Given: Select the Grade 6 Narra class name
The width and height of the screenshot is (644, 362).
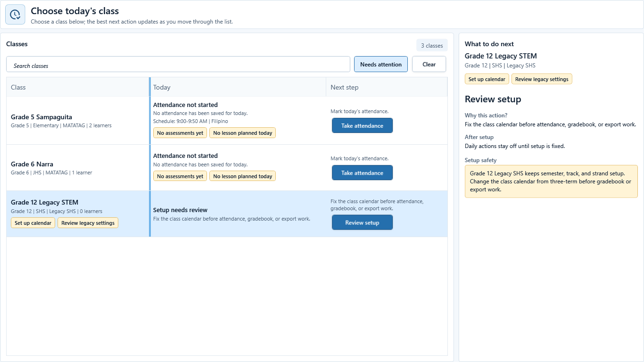Looking at the screenshot, I should [32, 164].
